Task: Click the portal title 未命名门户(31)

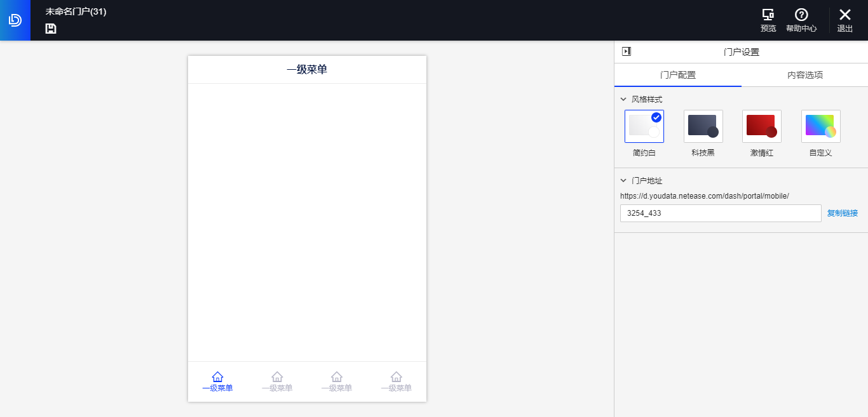Action: (76, 11)
